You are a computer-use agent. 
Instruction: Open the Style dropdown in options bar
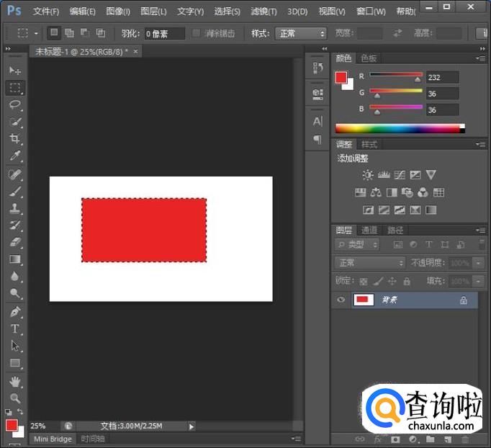point(300,34)
